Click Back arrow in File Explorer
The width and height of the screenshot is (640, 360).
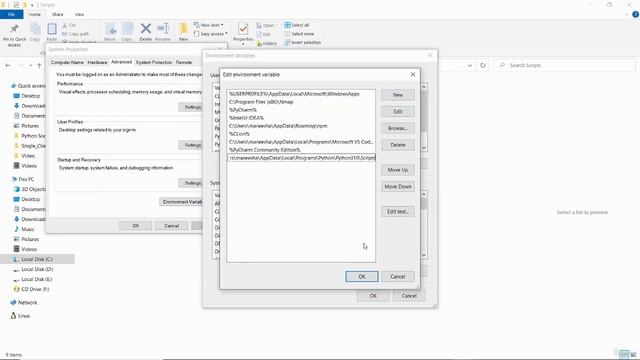coord(8,65)
